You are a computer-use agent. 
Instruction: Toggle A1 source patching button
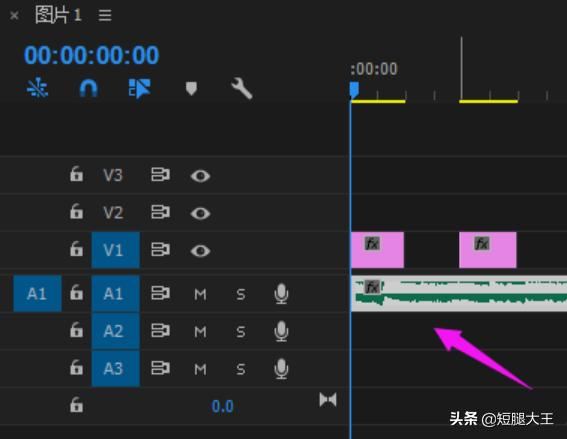[37, 293]
